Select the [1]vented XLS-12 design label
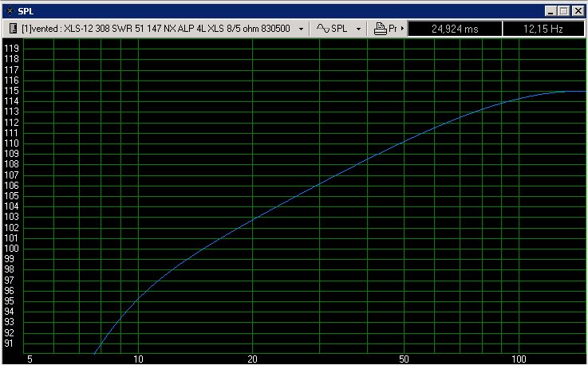 click(x=156, y=29)
